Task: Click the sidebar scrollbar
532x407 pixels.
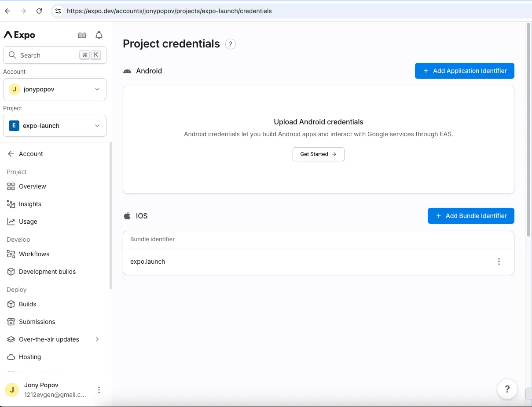Action: [110, 215]
